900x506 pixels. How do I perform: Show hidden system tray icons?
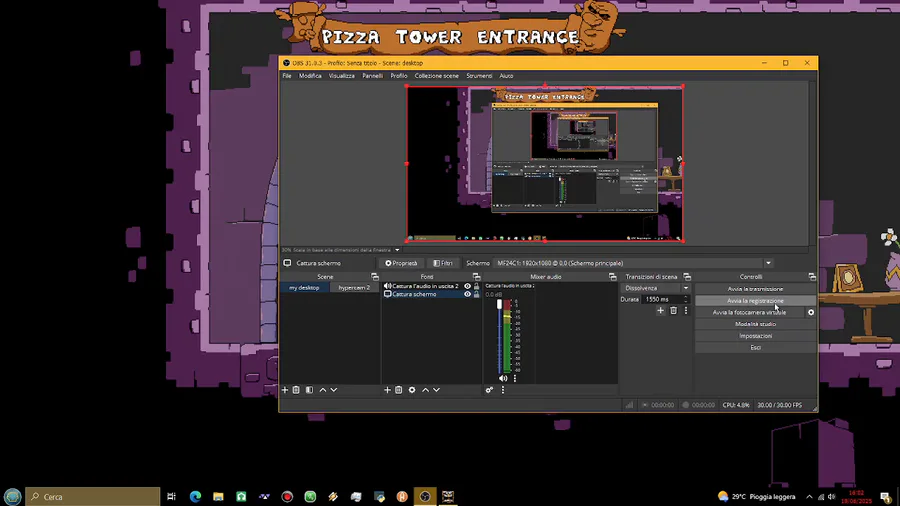(x=809, y=497)
